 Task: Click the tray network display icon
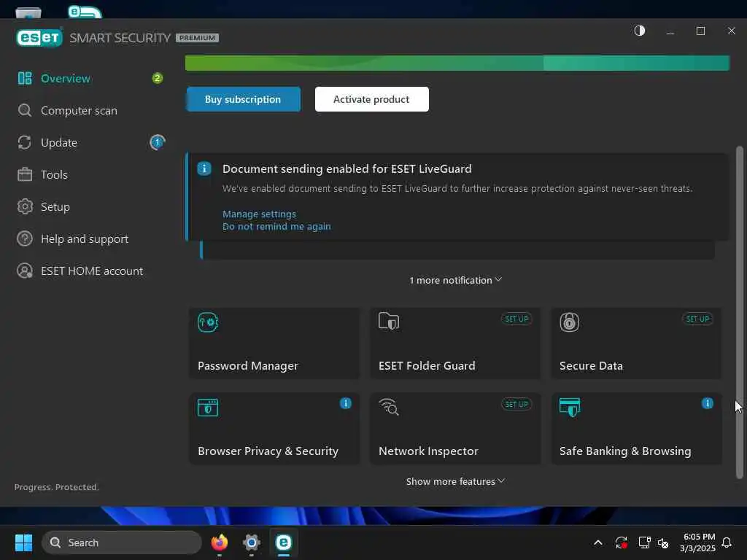coord(644,542)
